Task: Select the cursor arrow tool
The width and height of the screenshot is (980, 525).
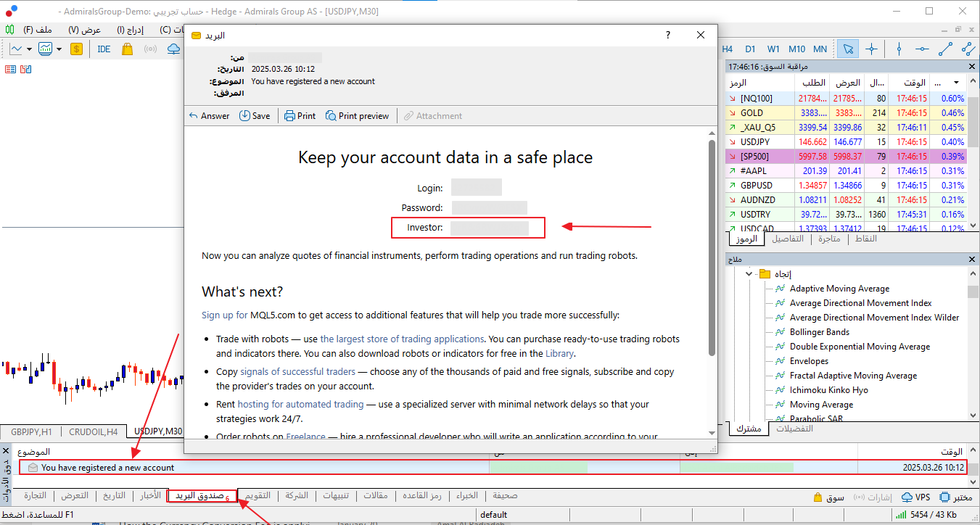Action: 847,49
